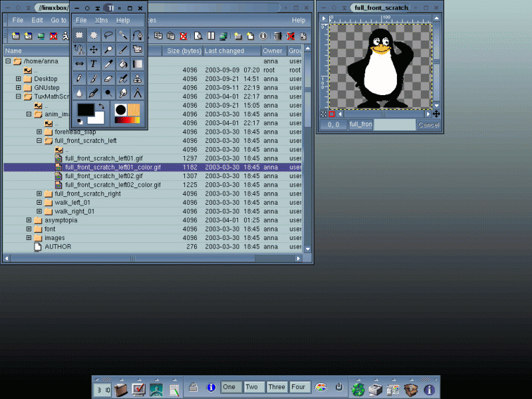Select the Flip tool

(79, 64)
